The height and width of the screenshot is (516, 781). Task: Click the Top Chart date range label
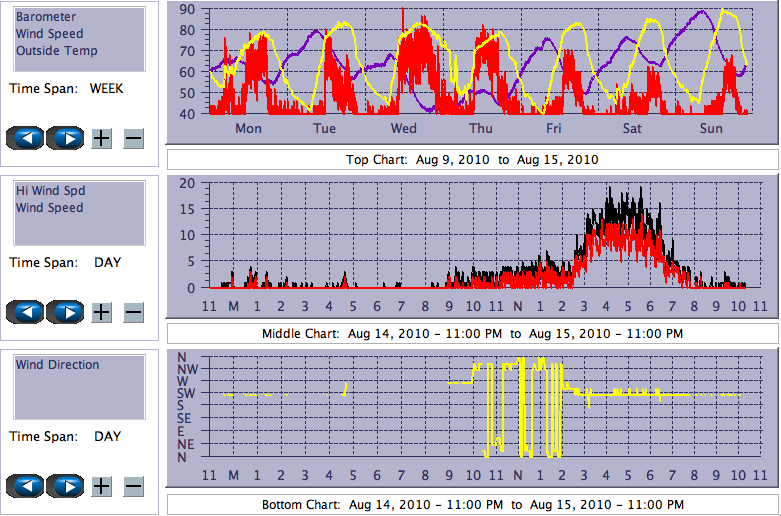coord(472,159)
